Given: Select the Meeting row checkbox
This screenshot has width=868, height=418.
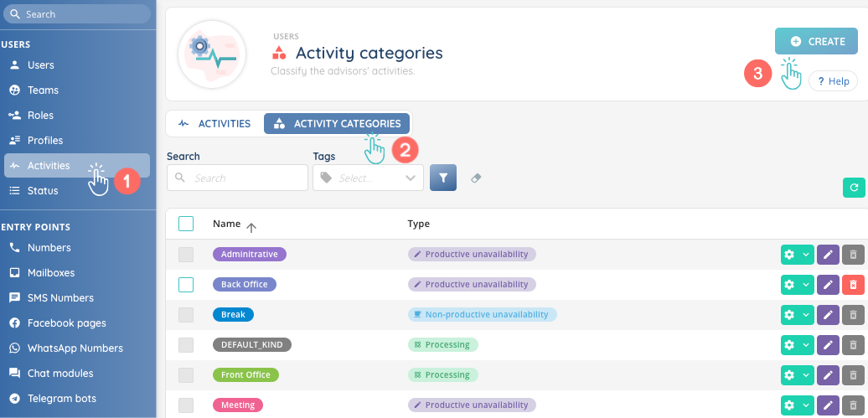Looking at the screenshot, I should click(186, 405).
